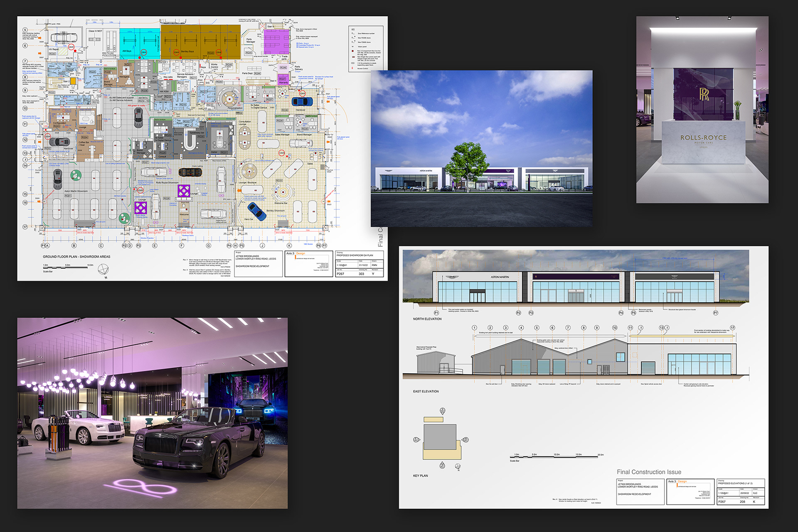Click the Bentley wings logo on north elevation
This screenshot has height=532, width=798.
pyautogui.click(x=674, y=277)
